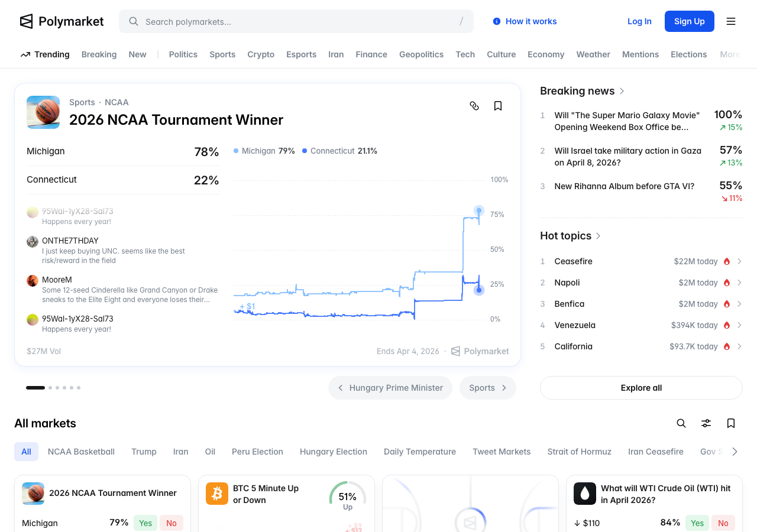Image resolution: width=757 pixels, height=532 pixels.
Task: Select Yes for Michigan in market card
Action: pyautogui.click(x=145, y=523)
